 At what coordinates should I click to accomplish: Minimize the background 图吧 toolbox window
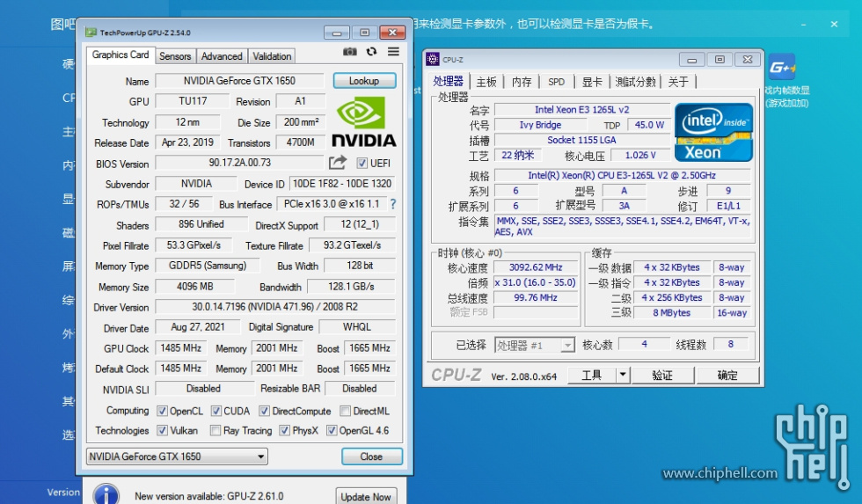[804, 24]
